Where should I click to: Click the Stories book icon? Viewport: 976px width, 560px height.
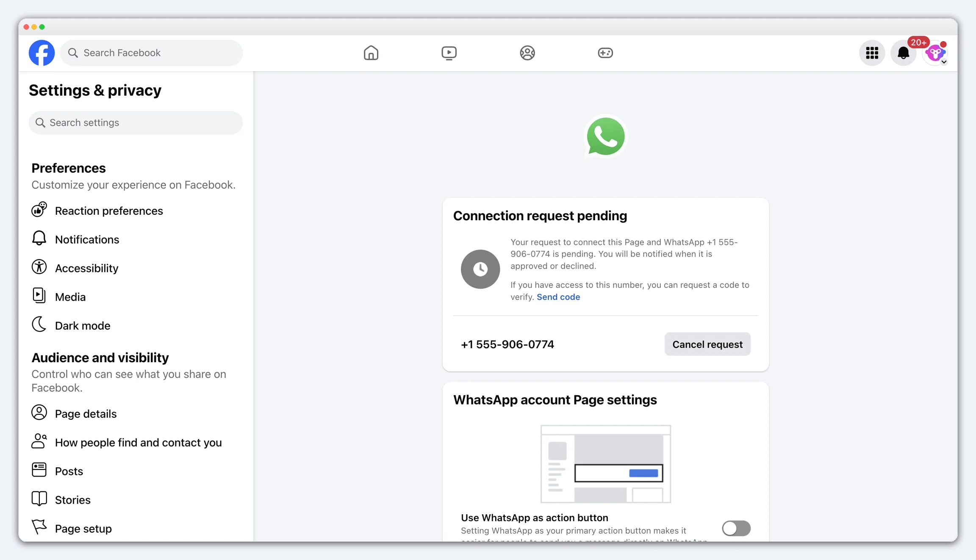[39, 499]
